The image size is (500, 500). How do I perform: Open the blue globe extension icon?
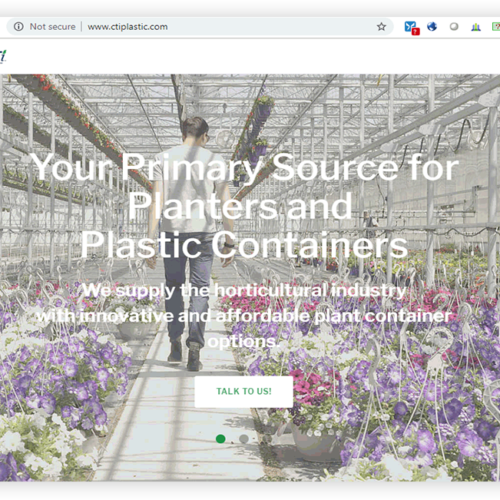coord(432,26)
